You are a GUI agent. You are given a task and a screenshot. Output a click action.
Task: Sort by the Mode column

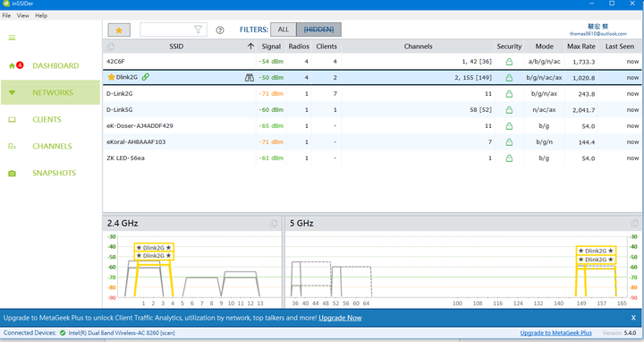click(544, 47)
